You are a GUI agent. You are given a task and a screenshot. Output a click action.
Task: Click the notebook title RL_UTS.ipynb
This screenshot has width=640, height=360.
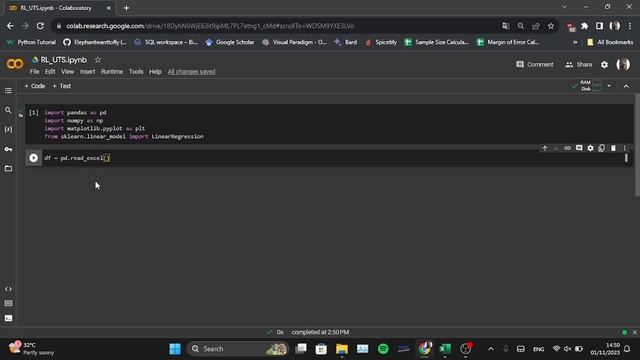click(x=64, y=60)
